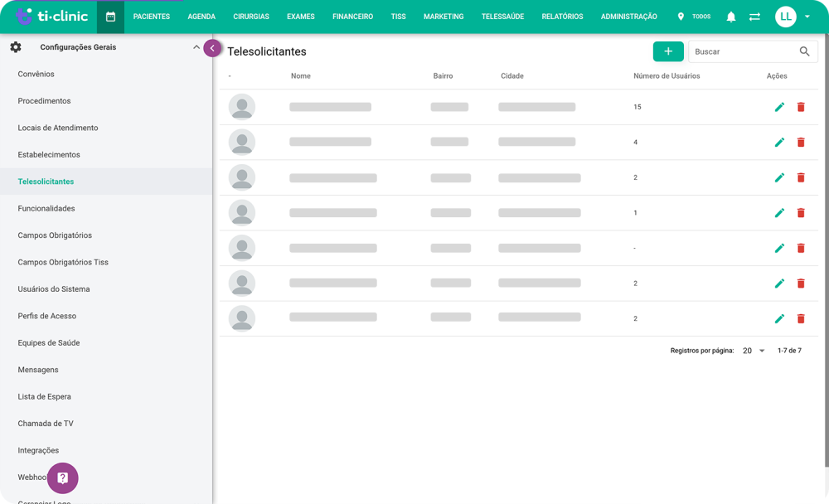Screen dimensions: 829x504
Task: Open Integrações in sidebar
Action: (38, 451)
